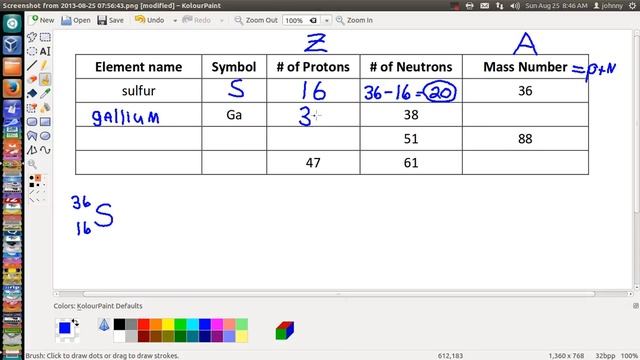640x360 pixels.
Task: Click the canvas size text 1,360 x 768
Action: pyautogui.click(x=566, y=356)
